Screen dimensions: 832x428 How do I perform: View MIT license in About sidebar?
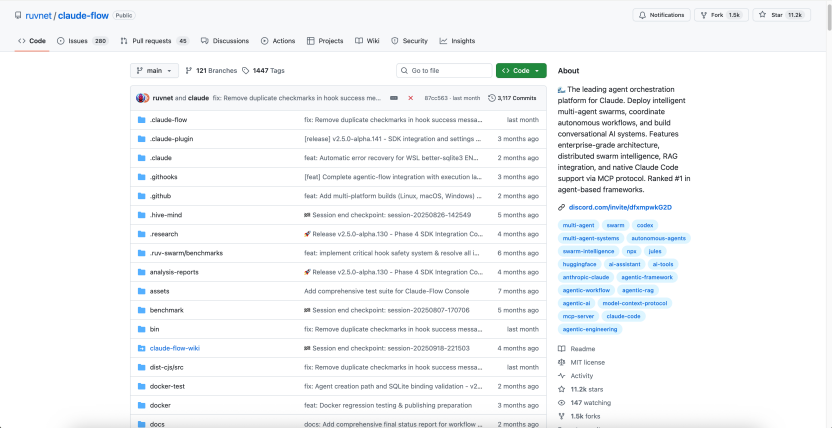[x=587, y=362]
